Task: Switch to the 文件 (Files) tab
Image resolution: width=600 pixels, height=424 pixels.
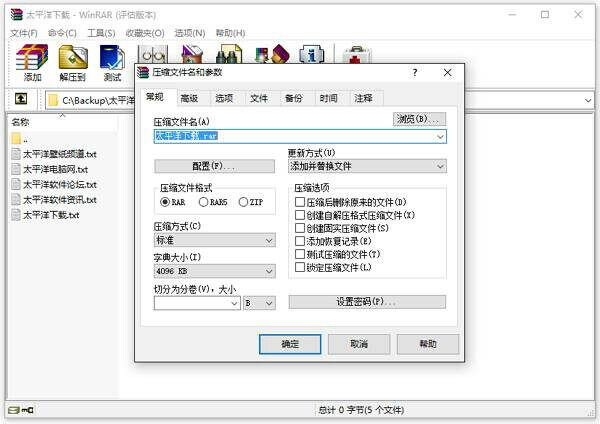Action: pos(259,98)
